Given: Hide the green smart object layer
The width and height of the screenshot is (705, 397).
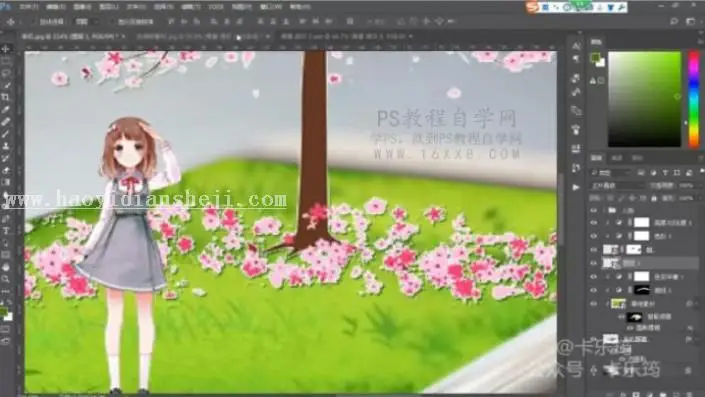Looking at the screenshot, I should pos(594,304).
